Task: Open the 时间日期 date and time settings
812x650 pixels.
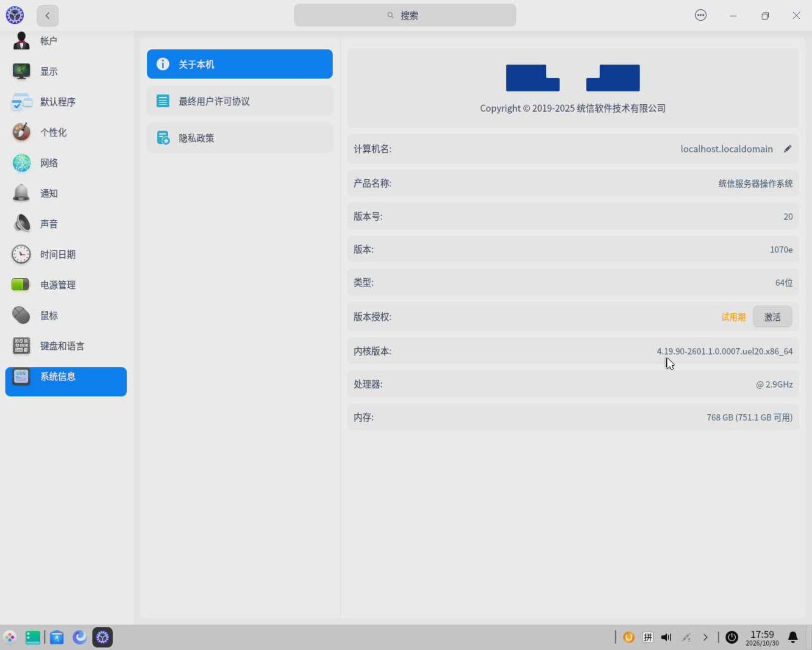Action: coord(66,254)
